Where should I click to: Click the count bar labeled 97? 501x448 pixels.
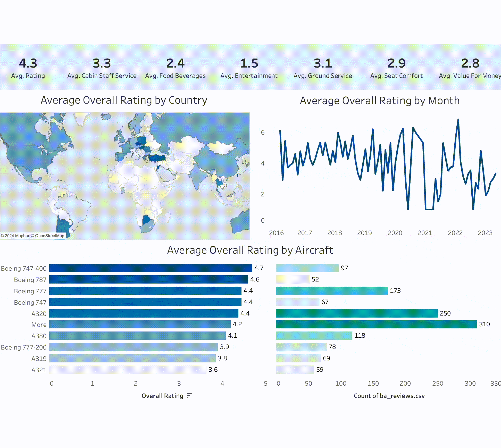pyautogui.click(x=307, y=268)
